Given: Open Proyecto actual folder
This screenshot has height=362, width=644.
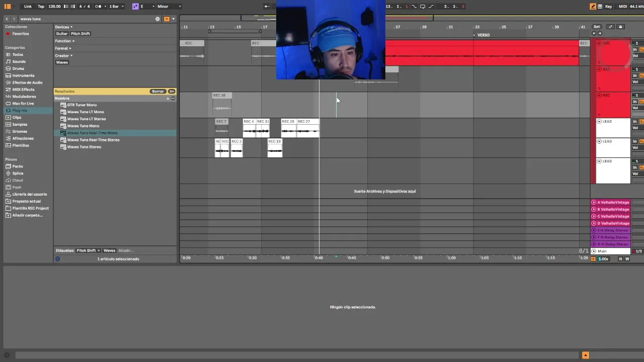Looking at the screenshot, I should (27, 201).
